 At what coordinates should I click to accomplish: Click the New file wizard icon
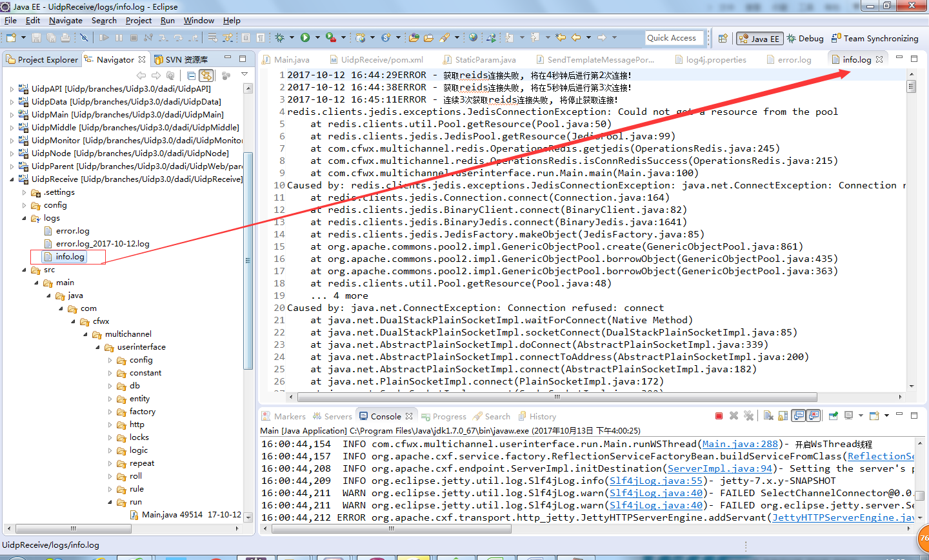[11, 37]
